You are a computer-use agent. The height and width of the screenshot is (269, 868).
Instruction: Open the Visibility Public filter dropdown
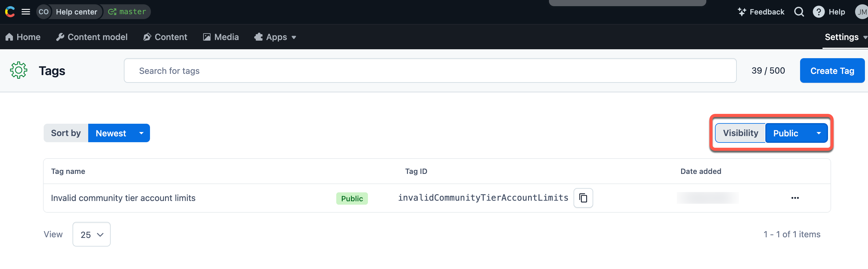coord(796,133)
